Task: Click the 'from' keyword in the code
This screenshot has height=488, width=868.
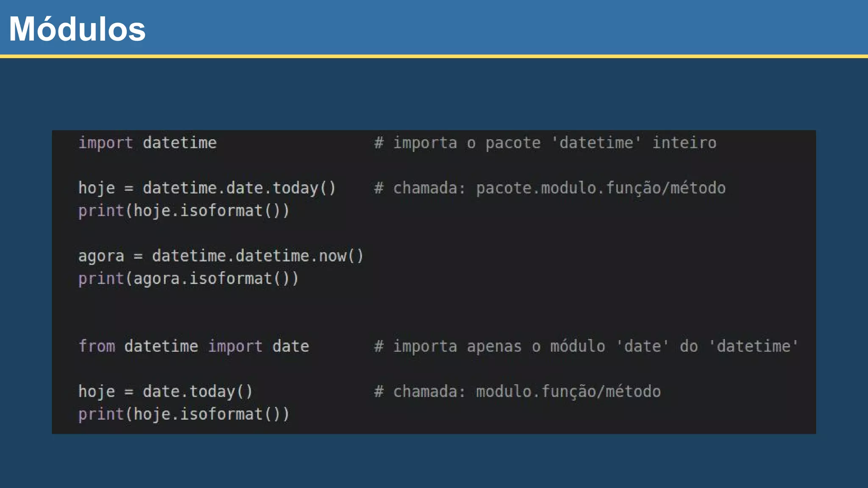Action: (97, 346)
